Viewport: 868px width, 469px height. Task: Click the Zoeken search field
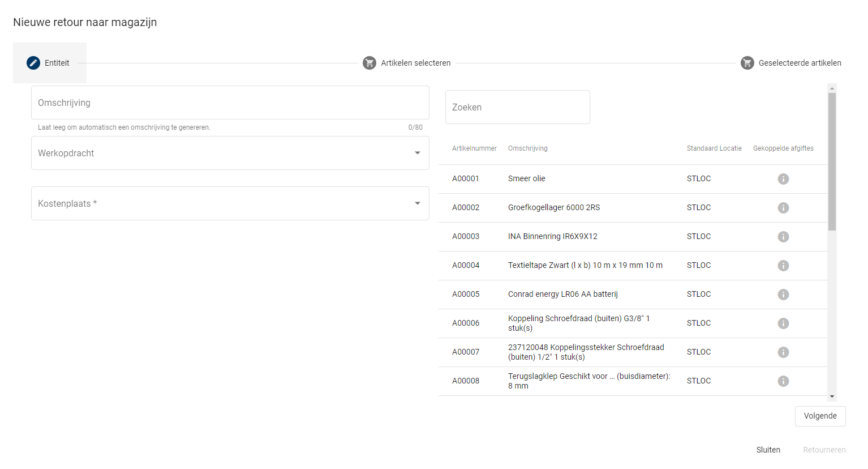(x=517, y=107)
